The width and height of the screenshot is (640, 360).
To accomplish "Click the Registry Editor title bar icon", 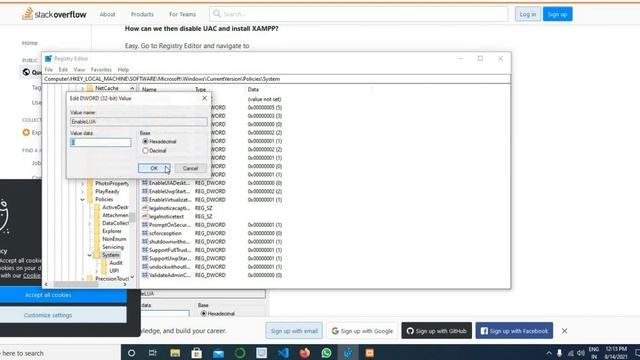I will pos(48,58).
